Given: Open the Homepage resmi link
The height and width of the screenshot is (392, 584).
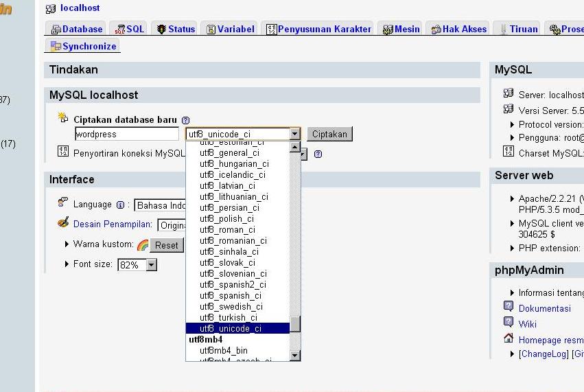Looking at the screenshot, I should click(x=551, y=340).
